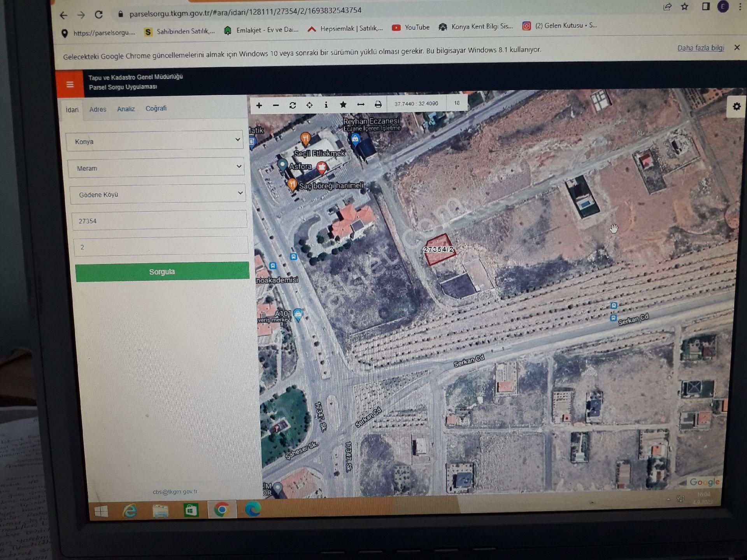747x560 pixels.
Task: Open Windows Start button
Action: (x=102, y=511)
